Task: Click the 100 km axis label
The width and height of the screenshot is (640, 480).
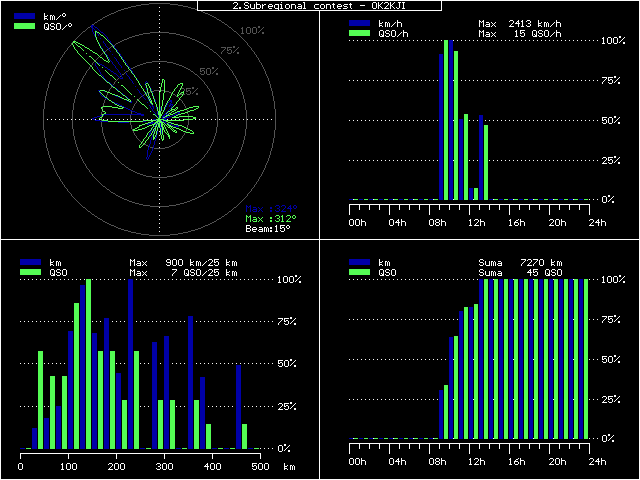Action: point(69,467)
